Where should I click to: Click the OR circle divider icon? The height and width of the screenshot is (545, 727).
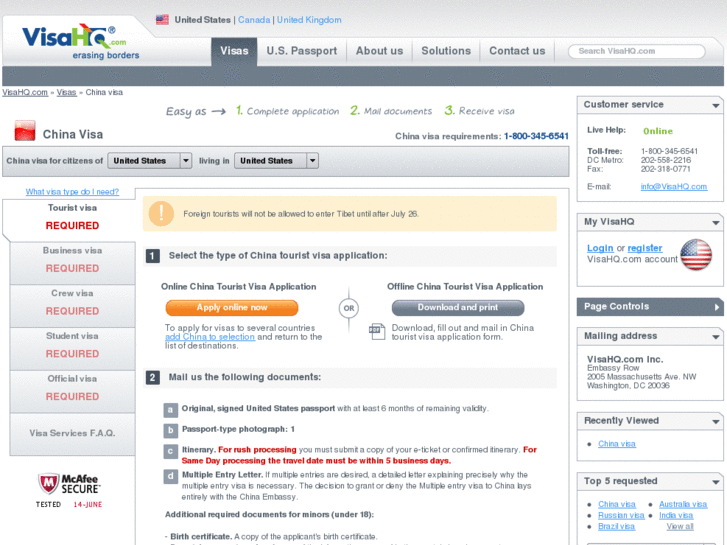[349, 308]
